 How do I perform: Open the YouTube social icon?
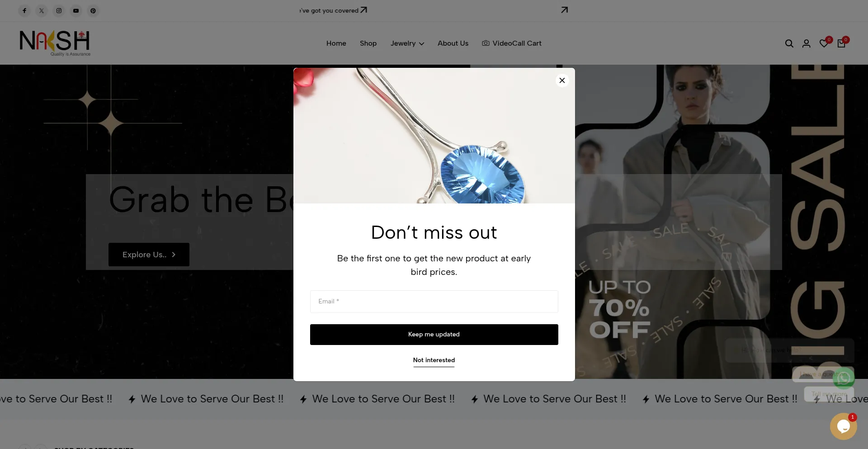(76, 10)
